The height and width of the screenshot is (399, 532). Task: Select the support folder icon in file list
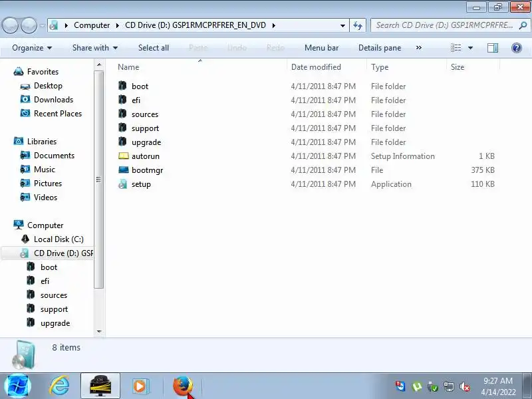[x=122, y=128]
